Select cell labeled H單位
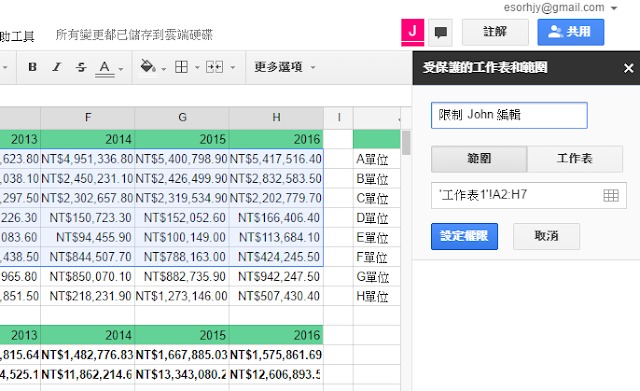Screen dimensions: 640x391 tap(376, 296)
